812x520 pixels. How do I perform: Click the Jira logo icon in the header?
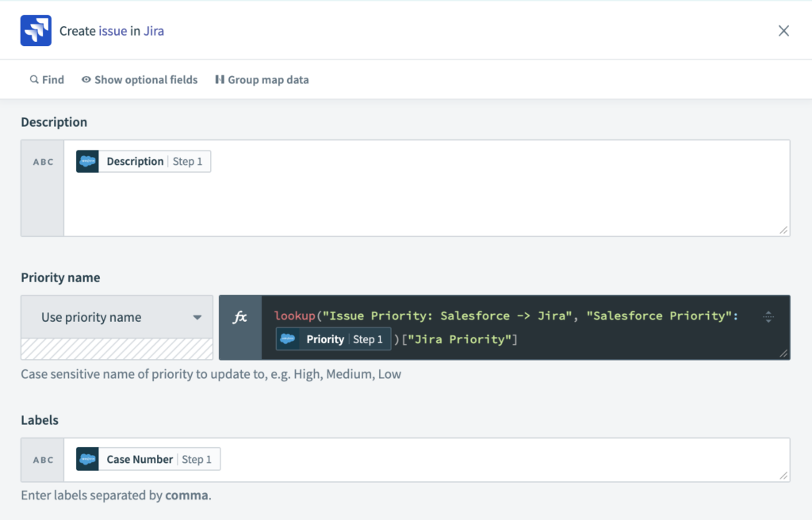34,30
